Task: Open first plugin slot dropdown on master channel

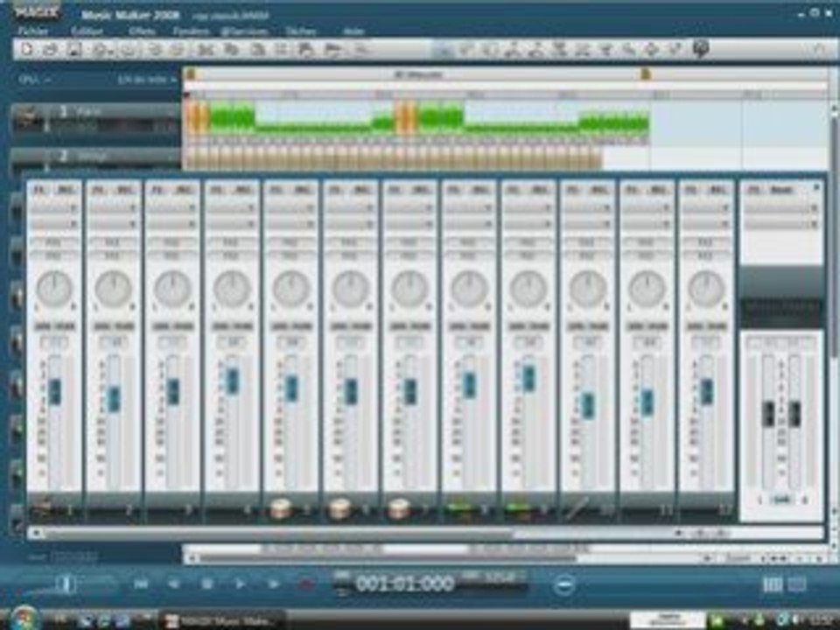Action: 781,208
